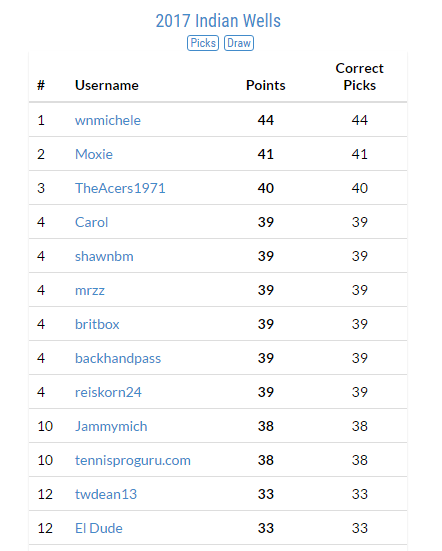Select El Dude username link
This screenshot has height=551, width=442.
(99, 529)
